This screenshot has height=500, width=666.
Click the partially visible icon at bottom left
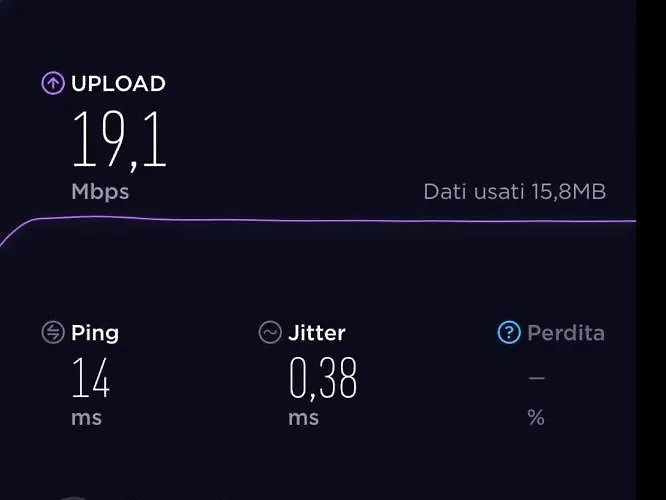(x=73, y=498)
